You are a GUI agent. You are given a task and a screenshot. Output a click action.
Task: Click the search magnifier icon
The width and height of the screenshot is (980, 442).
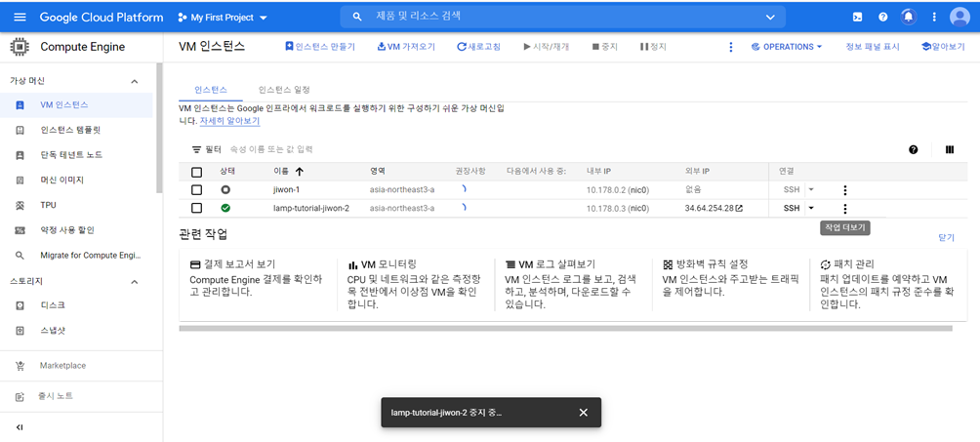pyautogui.click(x=357, y=17)
